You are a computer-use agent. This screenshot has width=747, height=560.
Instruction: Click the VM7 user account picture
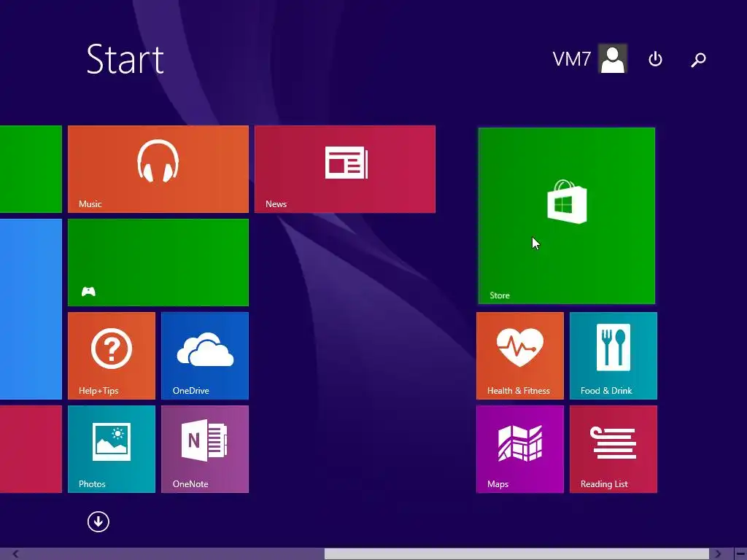click(613, 58)
